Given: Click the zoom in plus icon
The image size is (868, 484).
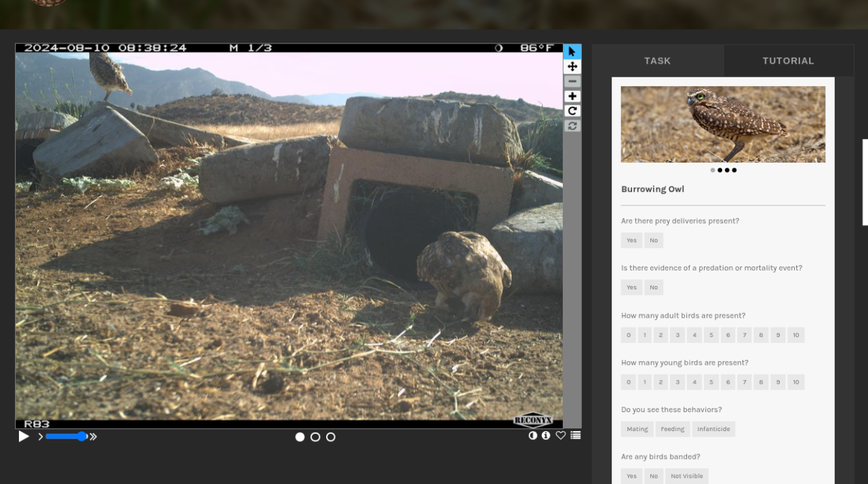Looking at the screenshot, I should coord(572,96).
